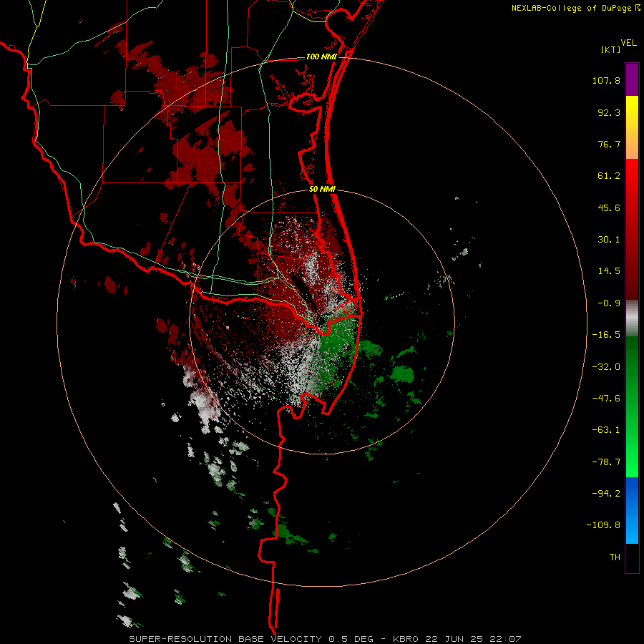Click the 107.8 legend value
Image resolution: width=644 pixels, height=644 pixels.
[x=606, y=80]
